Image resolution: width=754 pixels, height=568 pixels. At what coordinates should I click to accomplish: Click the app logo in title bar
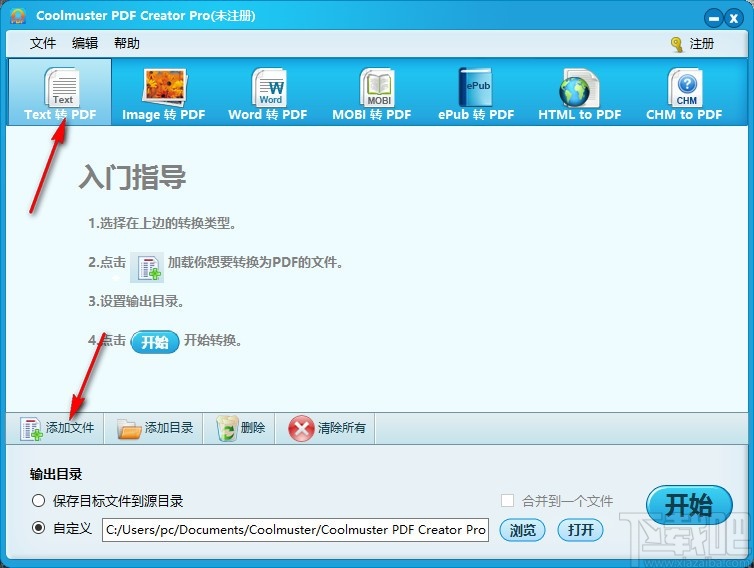18,16
